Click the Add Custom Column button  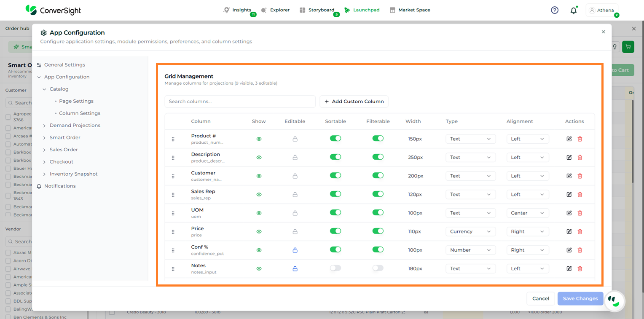[354, 102]
